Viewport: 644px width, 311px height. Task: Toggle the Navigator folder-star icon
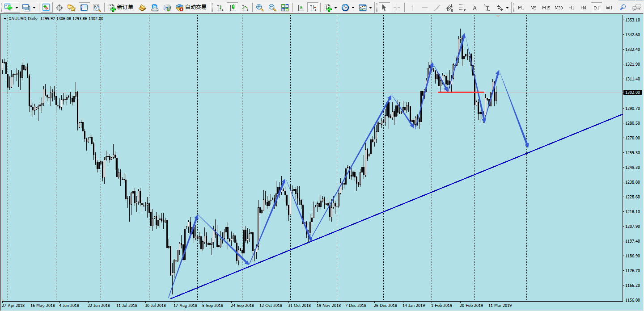(x=71, y=8)
